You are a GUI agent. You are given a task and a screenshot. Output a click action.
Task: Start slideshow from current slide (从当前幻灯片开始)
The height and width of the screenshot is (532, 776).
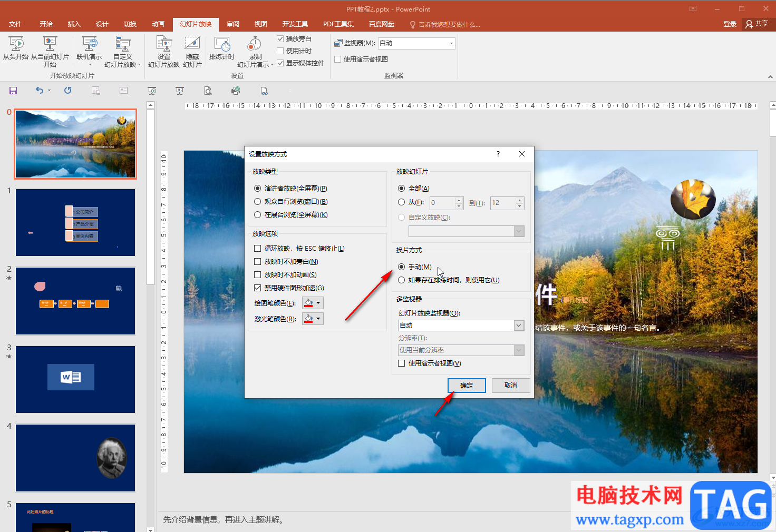50,52
